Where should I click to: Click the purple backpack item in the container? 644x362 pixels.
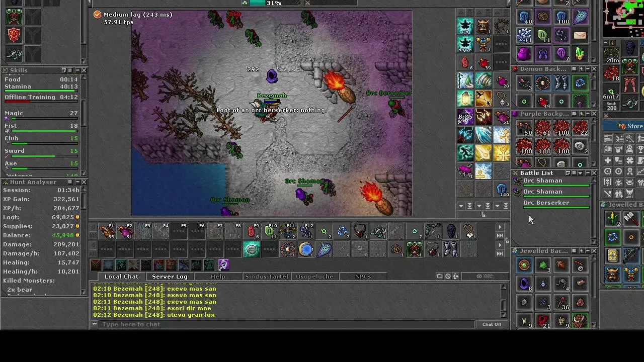tap(524, 53)
